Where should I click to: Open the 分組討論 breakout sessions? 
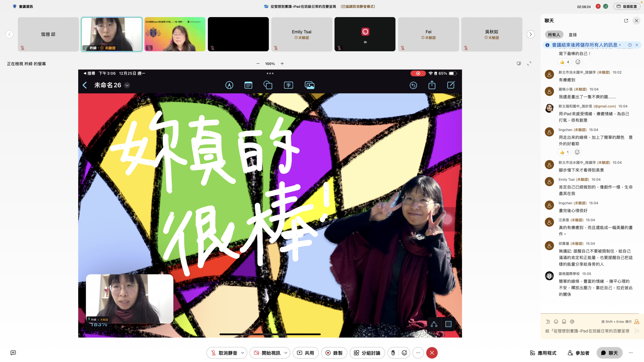[367, 353]
